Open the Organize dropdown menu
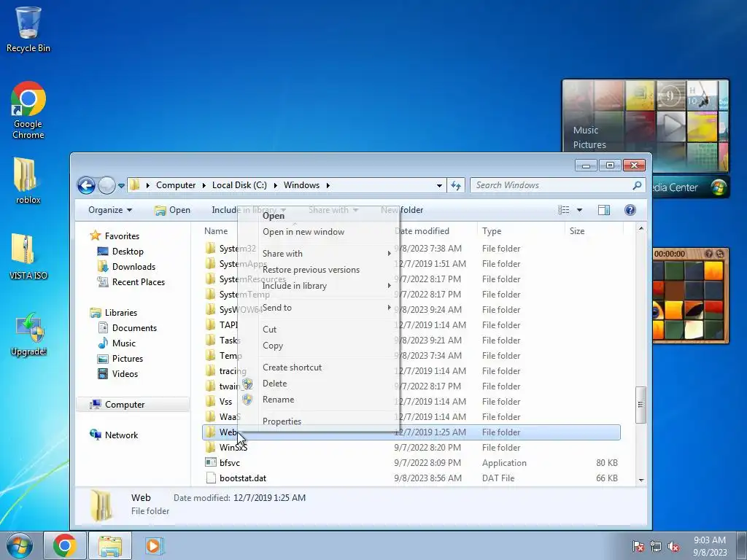This screenshot has width=747, height=560. click(110, 210)
